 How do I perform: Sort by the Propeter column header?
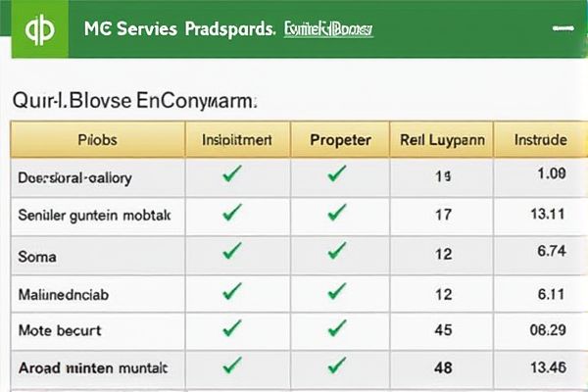(x=340, y=140)
